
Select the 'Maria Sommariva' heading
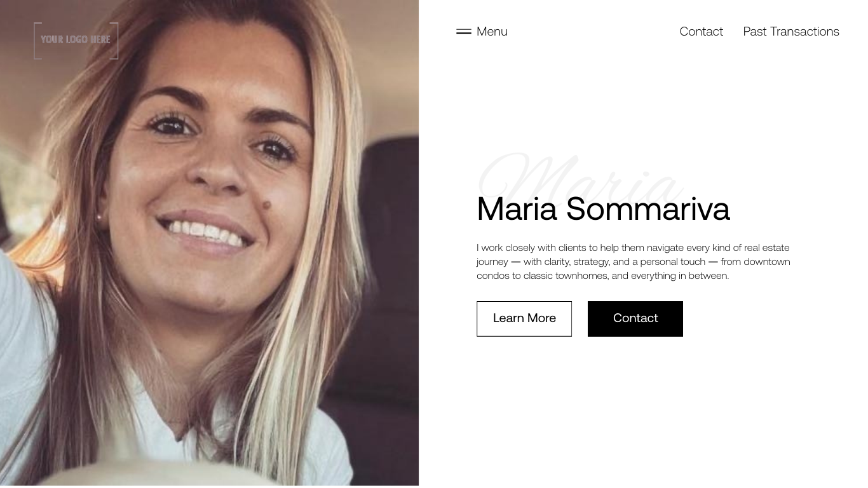click(x=603, y=209)
